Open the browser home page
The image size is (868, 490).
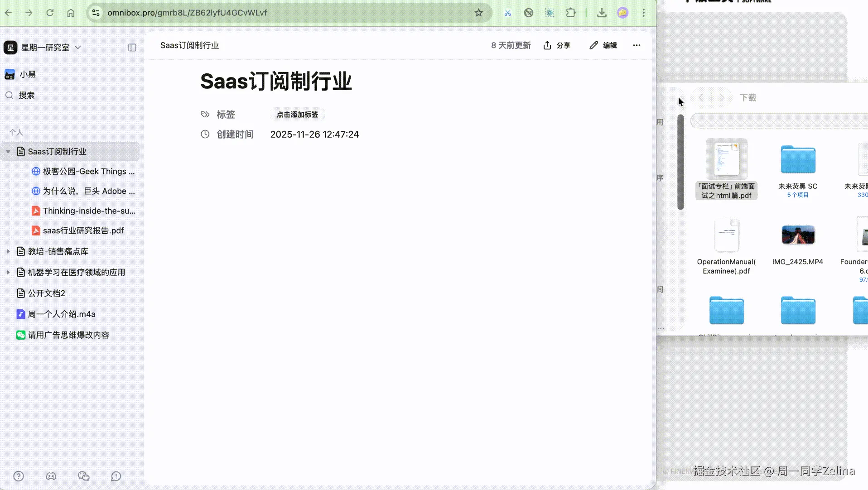click(71, 13)
